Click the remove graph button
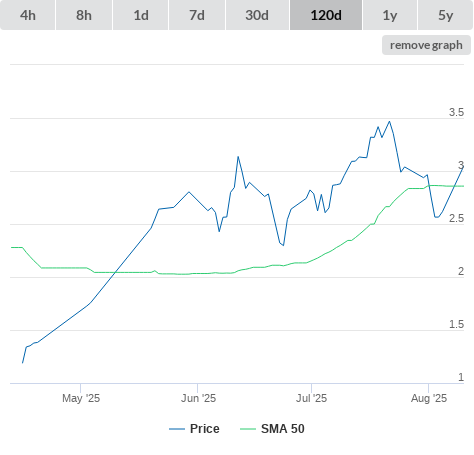Viewport: 474px width, 455px height. pos(426,45)
